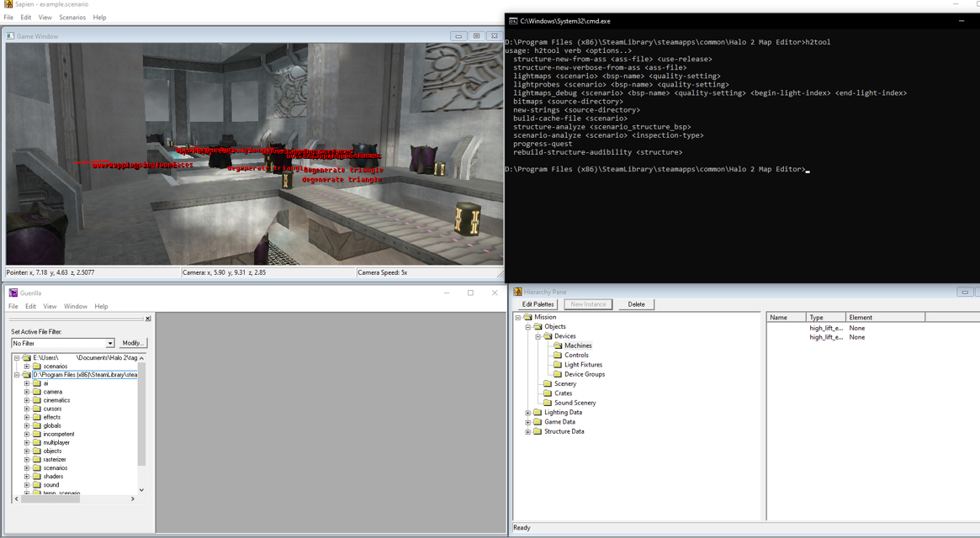
Task: Click the Delete button in Hierarchy Pane
Action: point(636,304)
